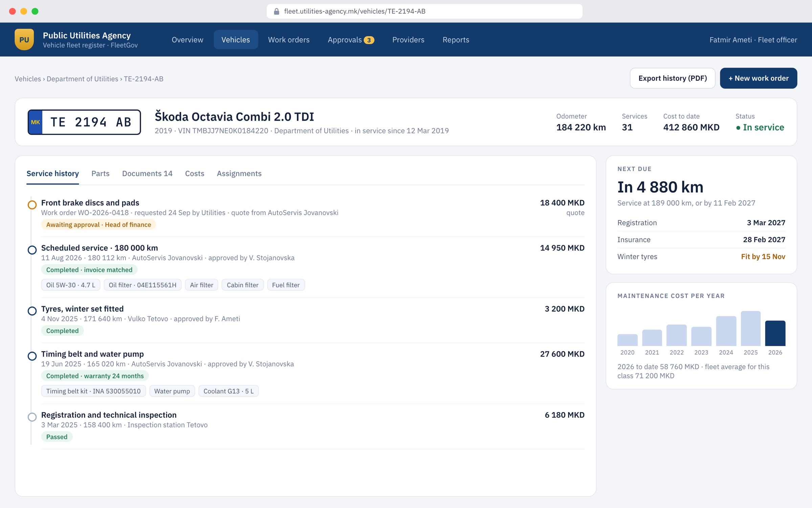812x508 pixels.
Task: Click the timeline marker for Tyres, winter set fitted
Action: (32, 311)
